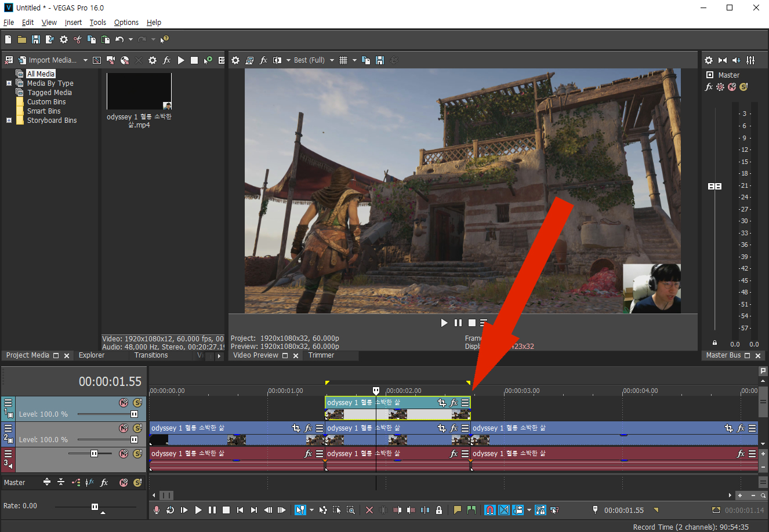
Task: Start preview in Project Media toolbar
Action: 181,60
